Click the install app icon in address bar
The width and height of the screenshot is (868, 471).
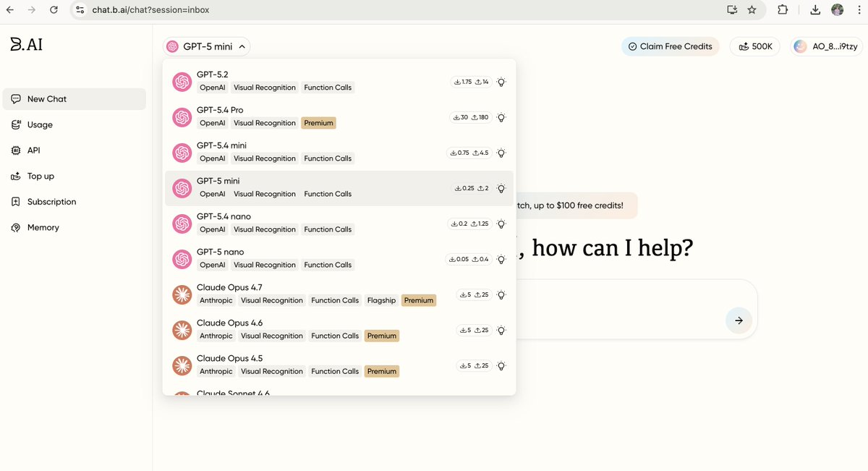pyautogui.click(x=732, y=10)
